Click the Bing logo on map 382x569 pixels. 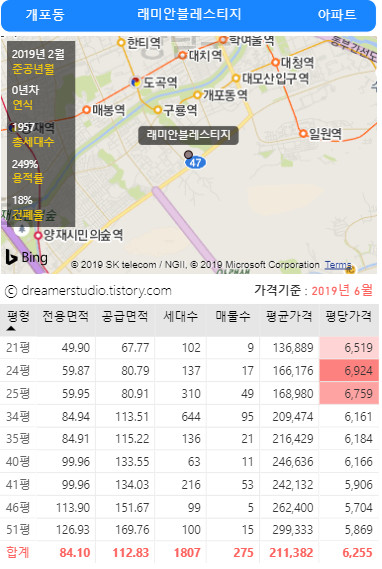click(x=26, y=257)
